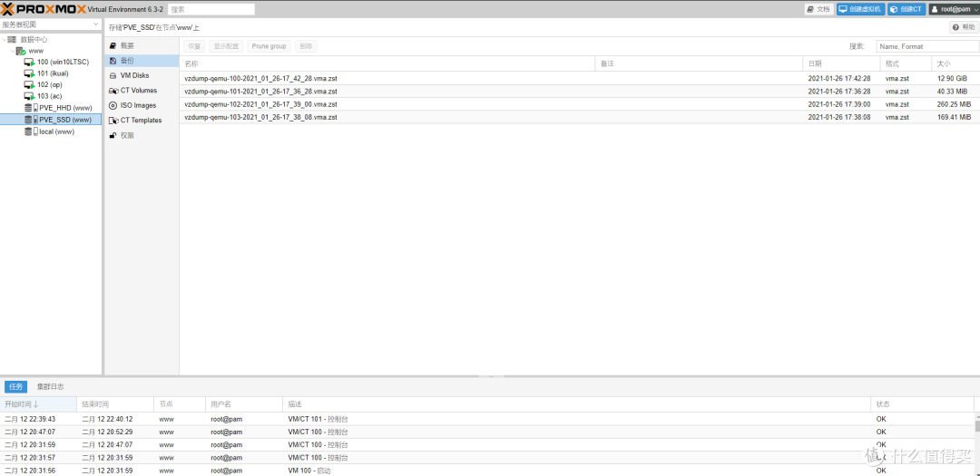Click the 创建虚拟机 button
The width and height of the screenshot is (980, 476).
860,9
